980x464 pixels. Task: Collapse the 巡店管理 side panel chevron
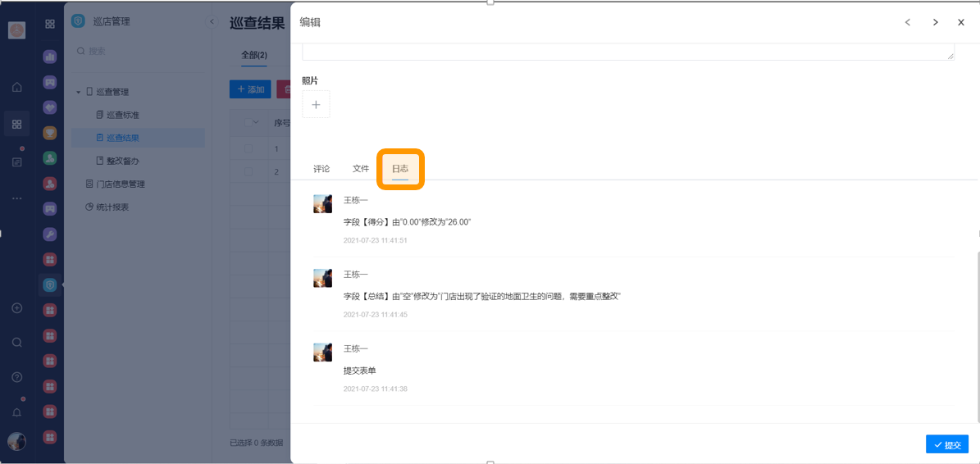click(212, 21)
